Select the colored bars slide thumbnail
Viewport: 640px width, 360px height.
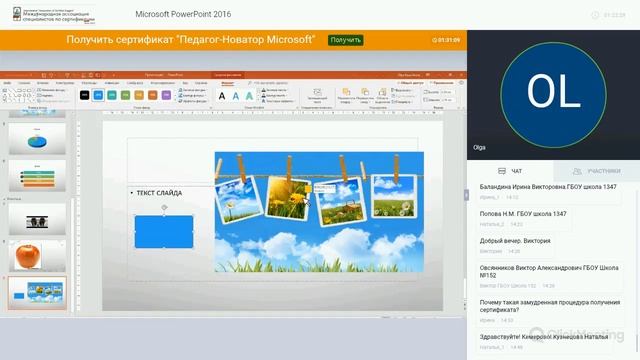[37, 176]
